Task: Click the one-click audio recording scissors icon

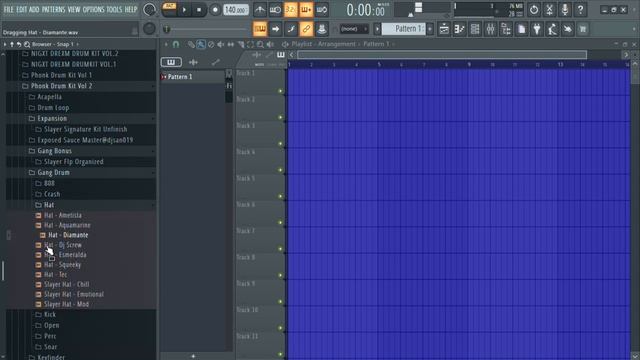Action: [x=549, y=9]
